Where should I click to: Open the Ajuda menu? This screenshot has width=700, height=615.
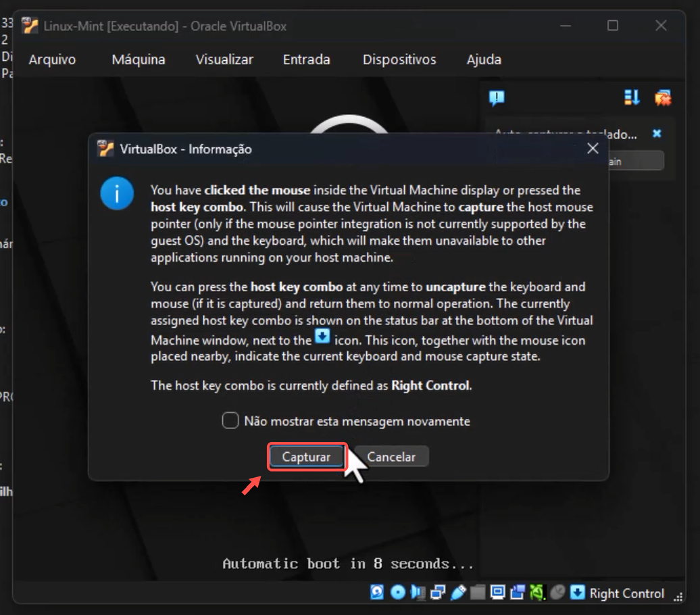pyautogui.click(x=484, y=59)
